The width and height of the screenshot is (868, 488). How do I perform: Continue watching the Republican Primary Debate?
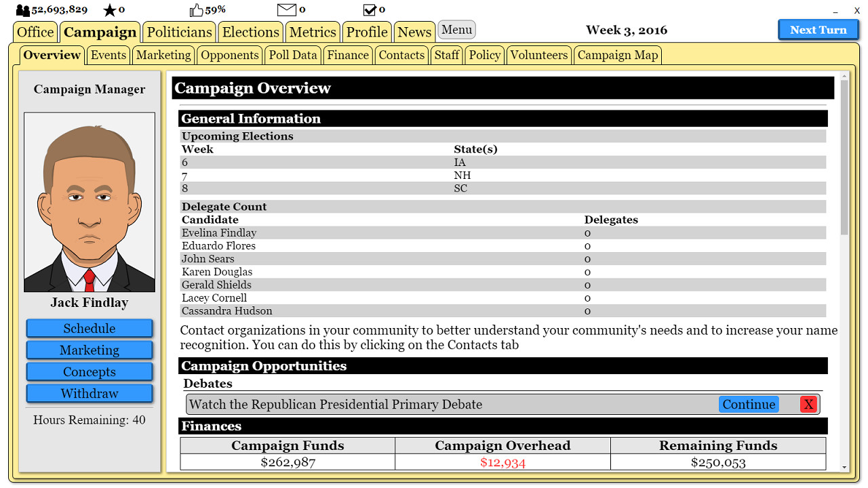coord(748,404)
